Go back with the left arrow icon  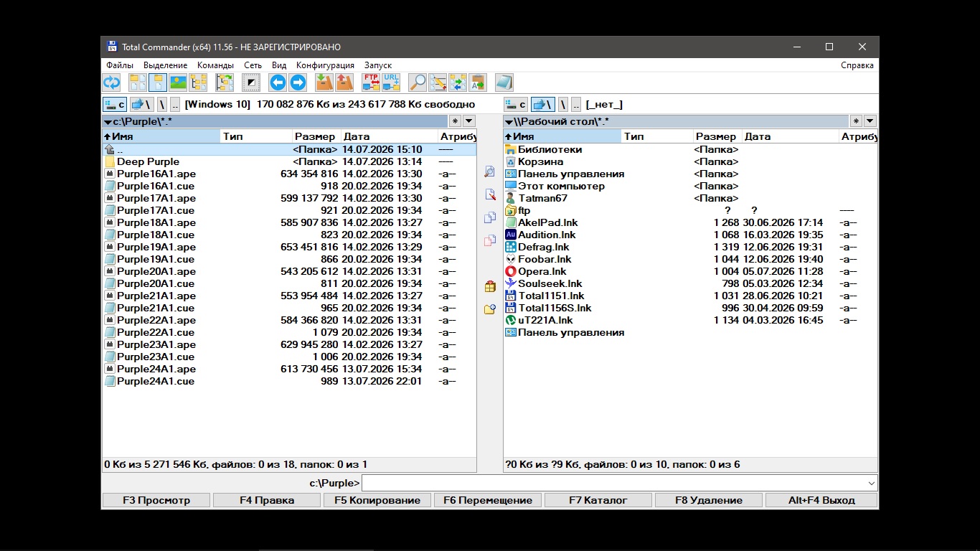tap(278, 83)
